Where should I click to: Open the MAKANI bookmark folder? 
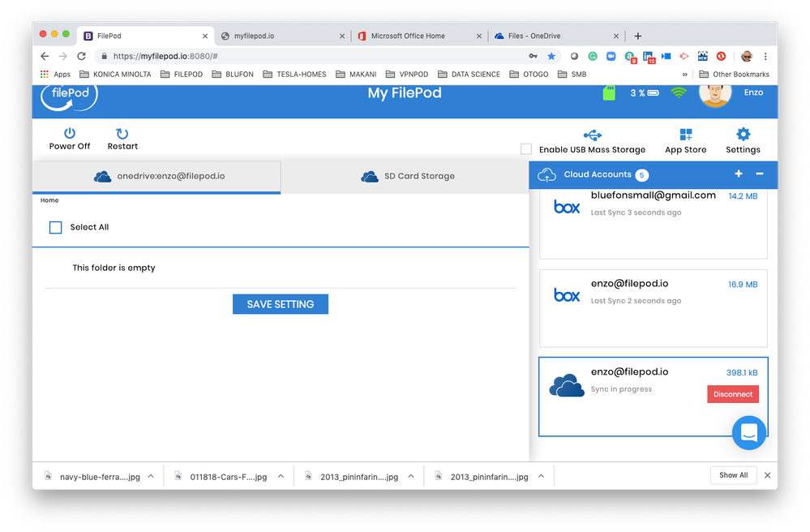tap(356, 75)
